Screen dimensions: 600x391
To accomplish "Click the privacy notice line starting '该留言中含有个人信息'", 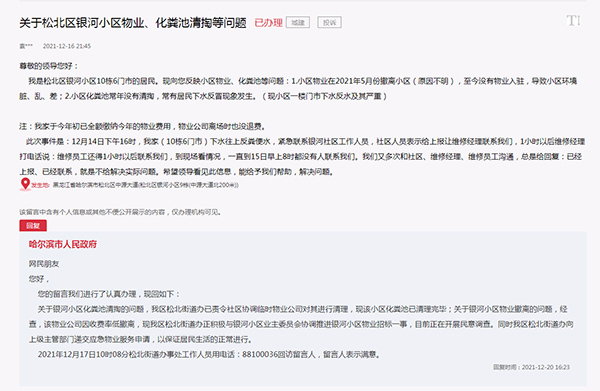I will pos(120,212).
